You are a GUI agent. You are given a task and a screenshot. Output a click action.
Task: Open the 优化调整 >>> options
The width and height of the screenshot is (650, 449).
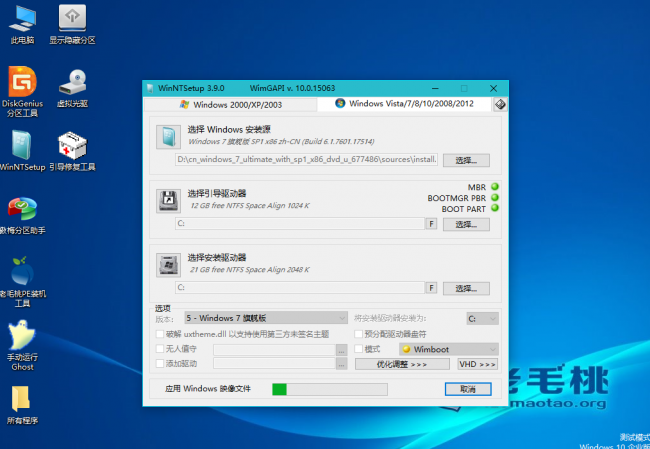[x=402, y=364]
